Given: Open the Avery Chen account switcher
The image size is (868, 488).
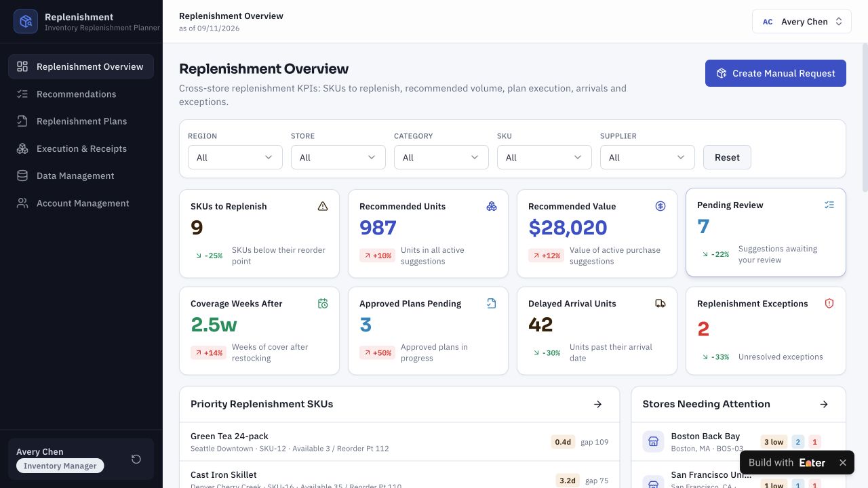Looking at the screenshot, I should tap(801, 22).
